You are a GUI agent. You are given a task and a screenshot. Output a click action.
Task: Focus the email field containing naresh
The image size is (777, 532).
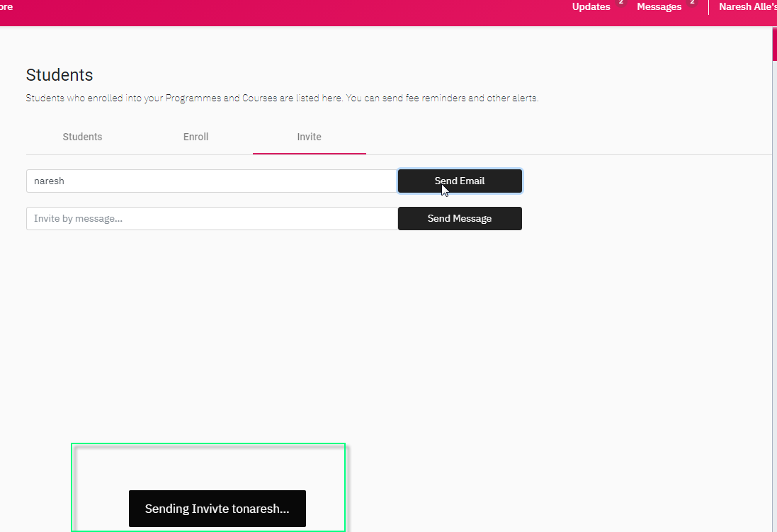click(212, 181)
